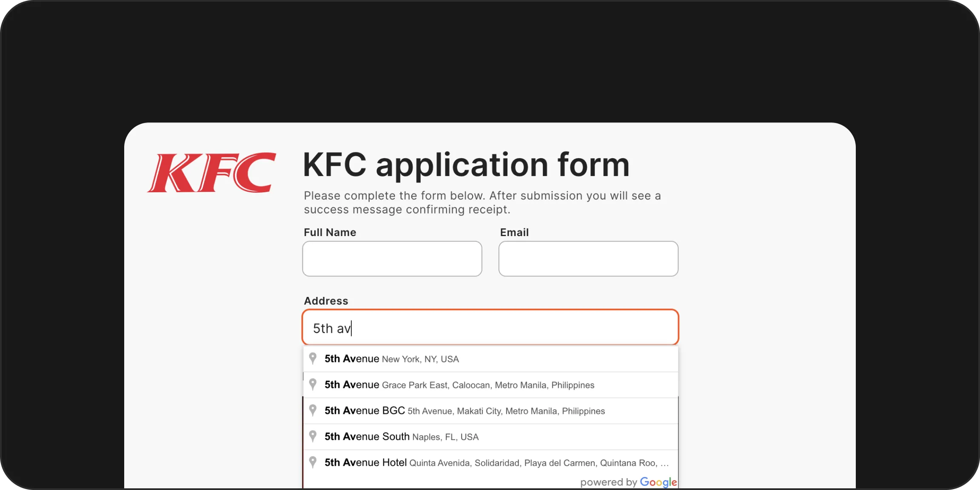Focus the Full Name input field
This screenshot has width=980, height=490.
pyautogui.click(x=392, y=259)
